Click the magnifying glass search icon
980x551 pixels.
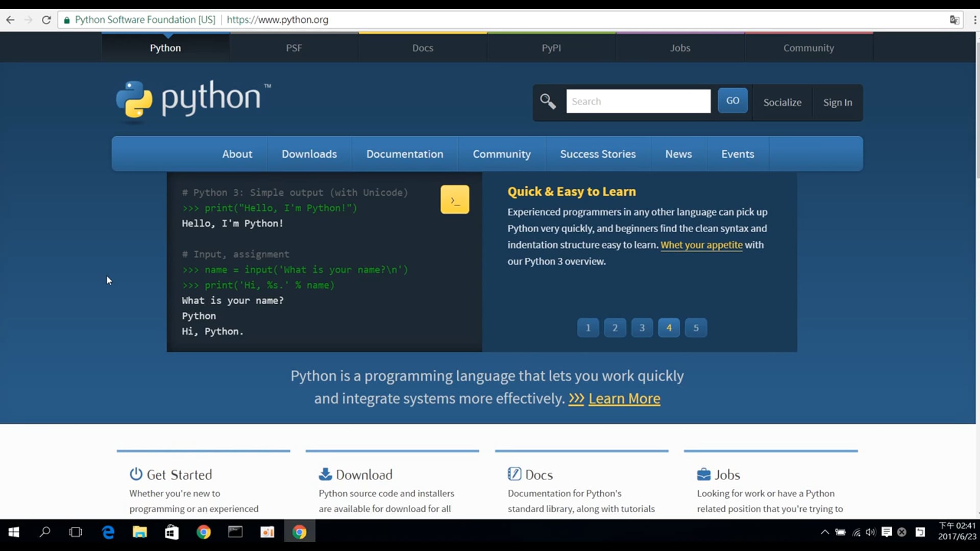(x=548, y=102)
